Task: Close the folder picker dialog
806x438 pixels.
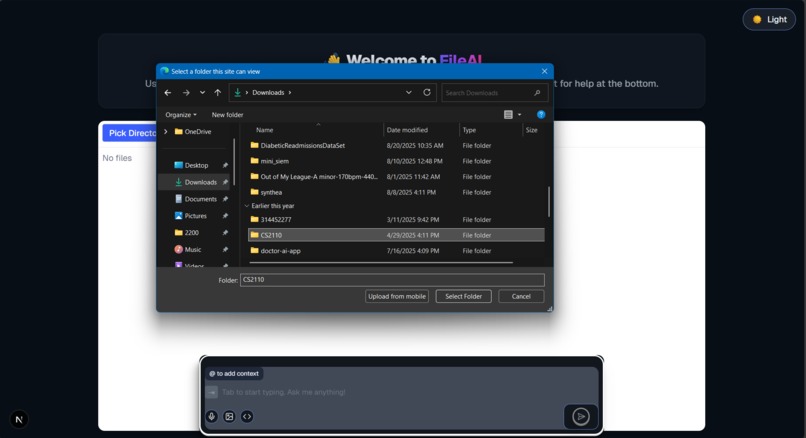Action: coord(544,71)
